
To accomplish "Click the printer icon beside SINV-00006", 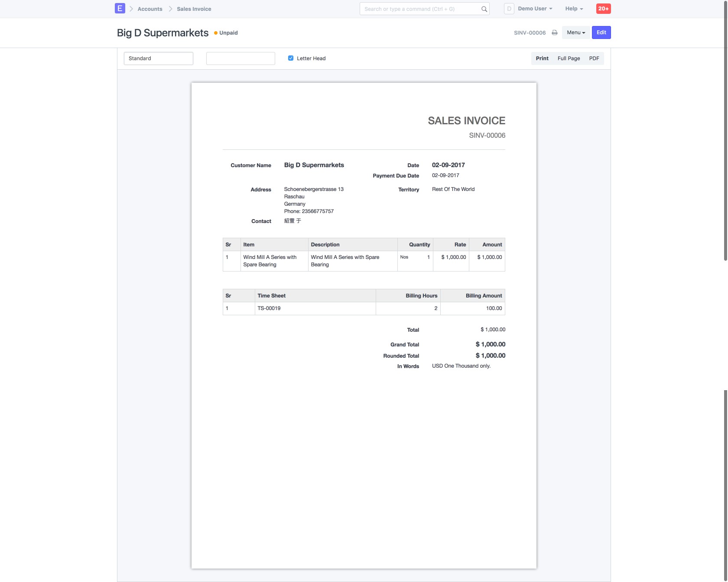I will click(554, 33).
